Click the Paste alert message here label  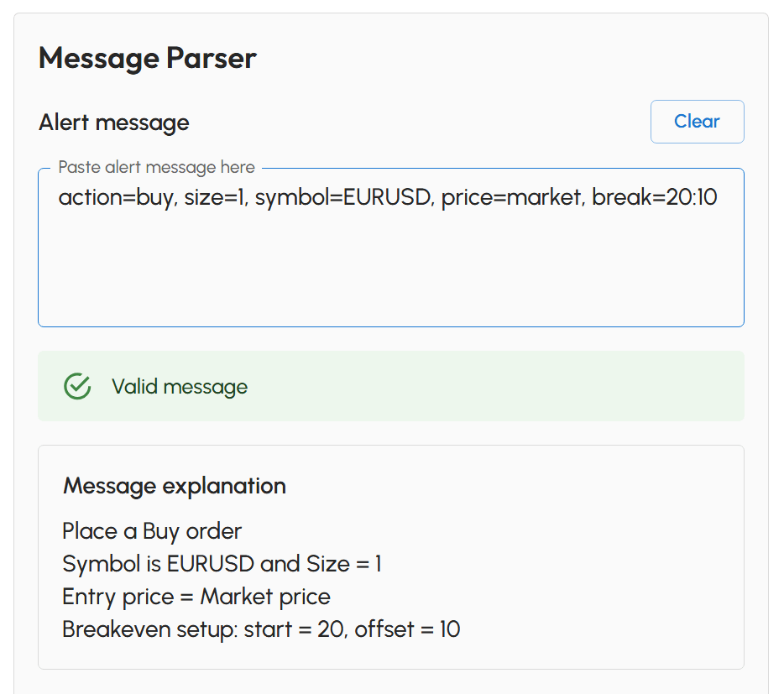[x=155, y=167]
